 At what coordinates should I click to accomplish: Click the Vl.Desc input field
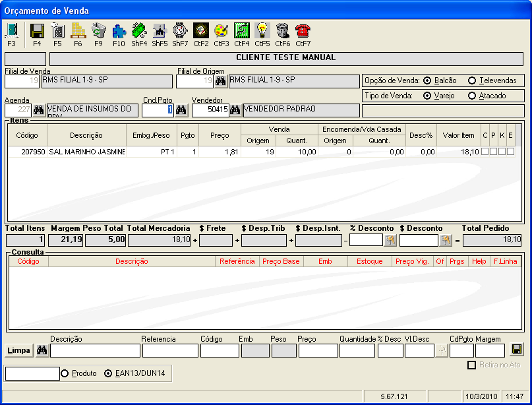[x=419, y=350]
